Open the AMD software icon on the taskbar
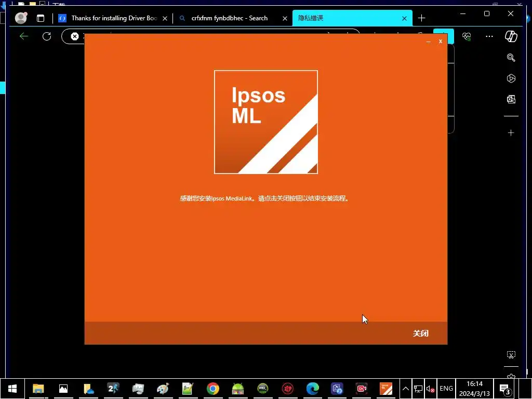The image size is (532, 399). (263, 389)
